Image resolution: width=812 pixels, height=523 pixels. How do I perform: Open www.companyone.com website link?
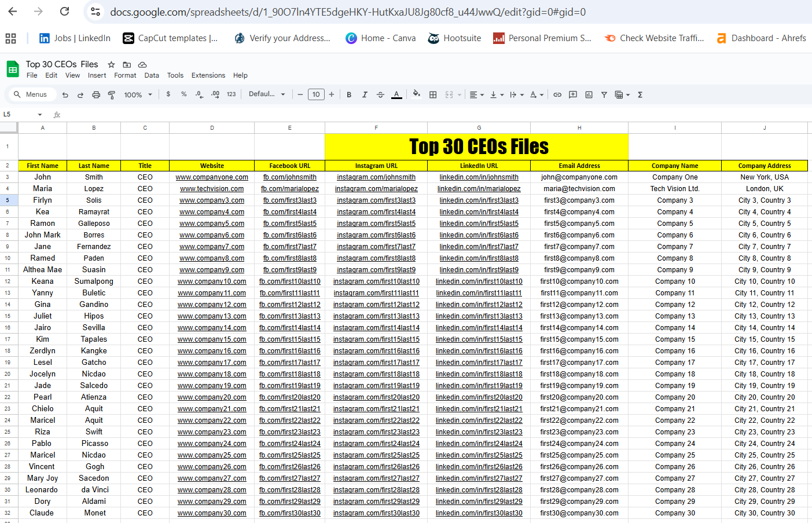(212, 177)
